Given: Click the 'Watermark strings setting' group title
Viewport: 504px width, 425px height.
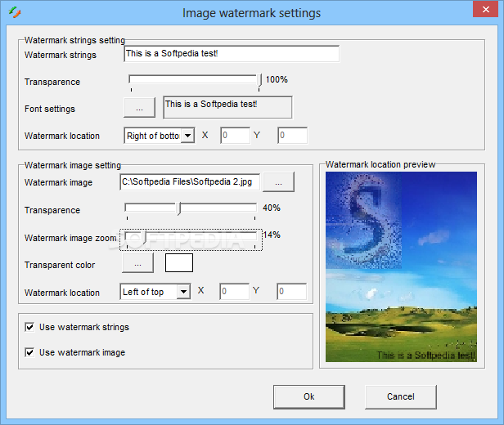Looking at the screenshot, I should [75, 40].
